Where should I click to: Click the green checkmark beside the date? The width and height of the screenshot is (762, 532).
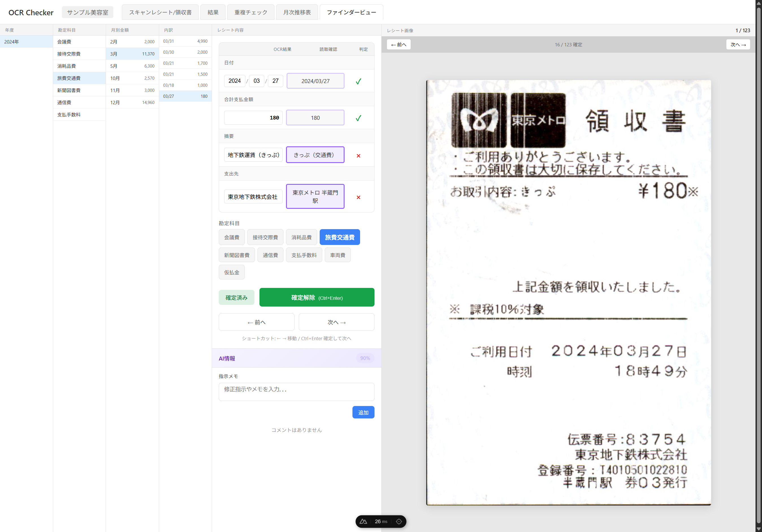pyautogui.click(x=358, y=81)
